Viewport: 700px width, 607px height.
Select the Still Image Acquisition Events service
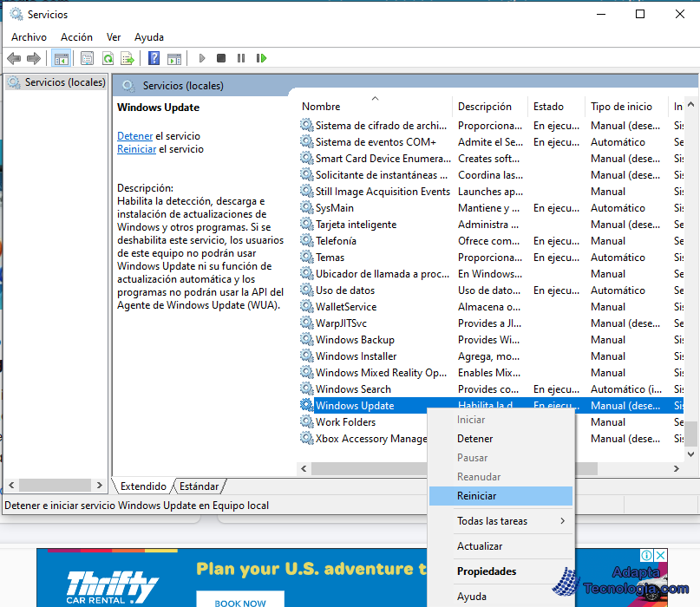(x=491, y=192)
